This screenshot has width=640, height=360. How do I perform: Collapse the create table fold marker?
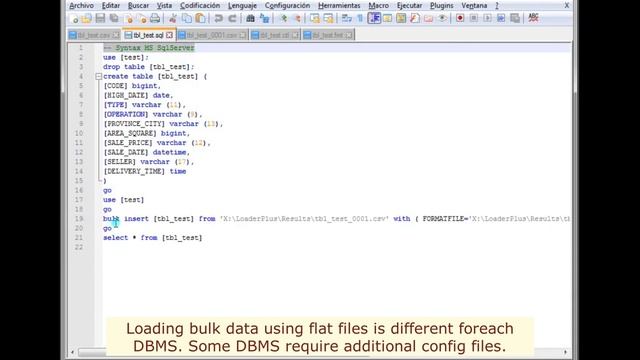[x=98, y=76]
